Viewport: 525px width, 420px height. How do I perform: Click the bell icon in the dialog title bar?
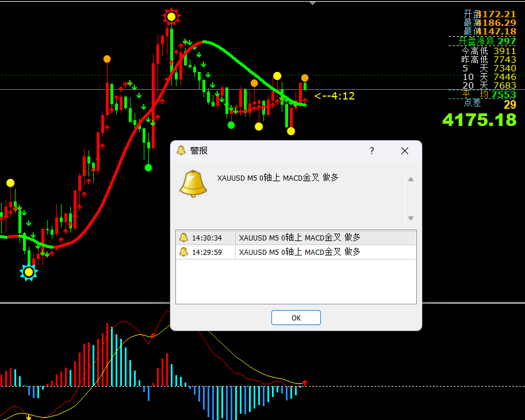pyautogui.click(x=181, y=150)
